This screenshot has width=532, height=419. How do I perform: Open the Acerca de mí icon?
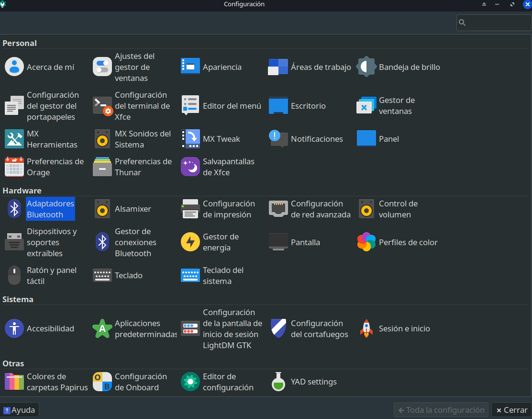pos(14,67)
